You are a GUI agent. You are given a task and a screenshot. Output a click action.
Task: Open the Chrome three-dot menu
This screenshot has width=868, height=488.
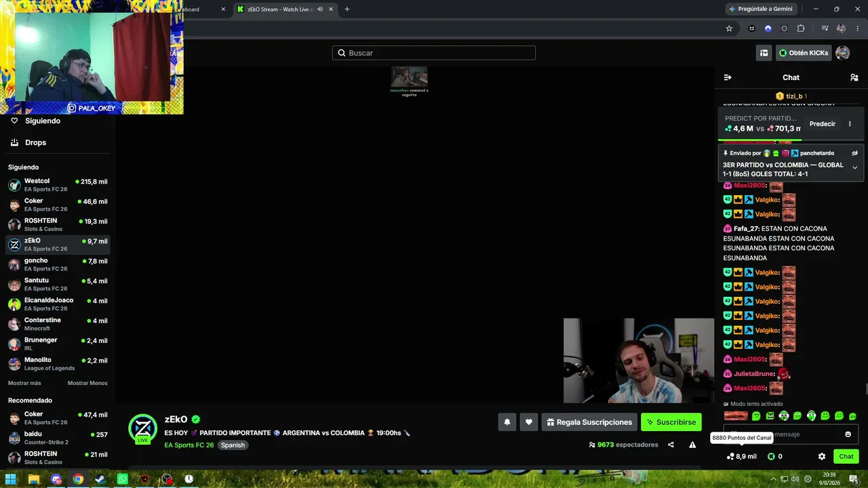point(856,28)
